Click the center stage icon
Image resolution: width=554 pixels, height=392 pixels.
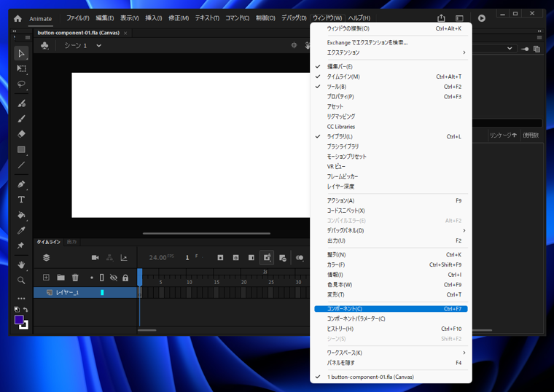(294, 45)
